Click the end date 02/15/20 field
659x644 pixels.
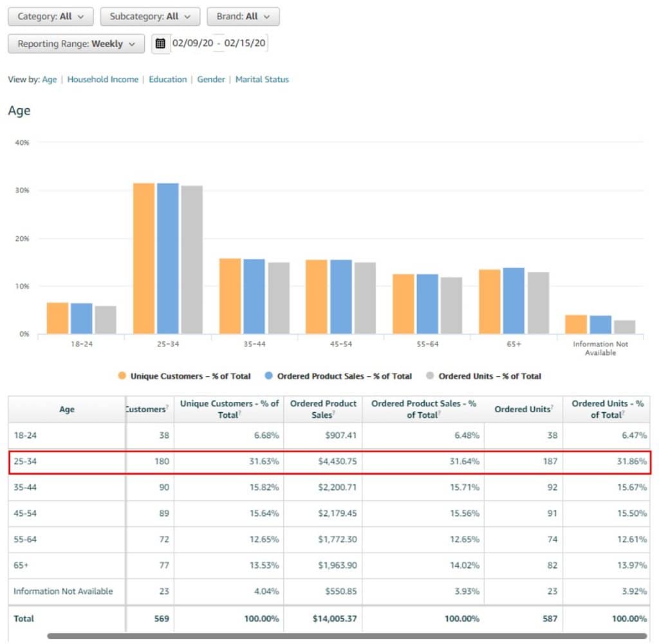pos(245,44)
